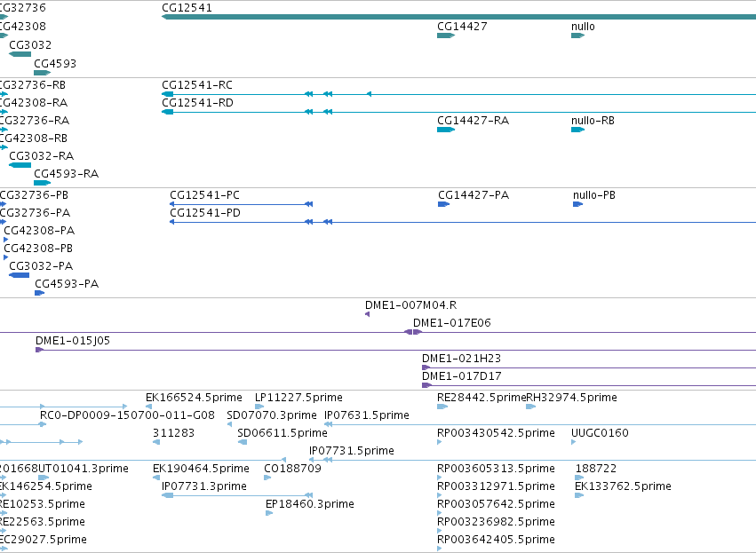
Task: Click the EK166524.5prime EST label
Action: coord(194,398)
